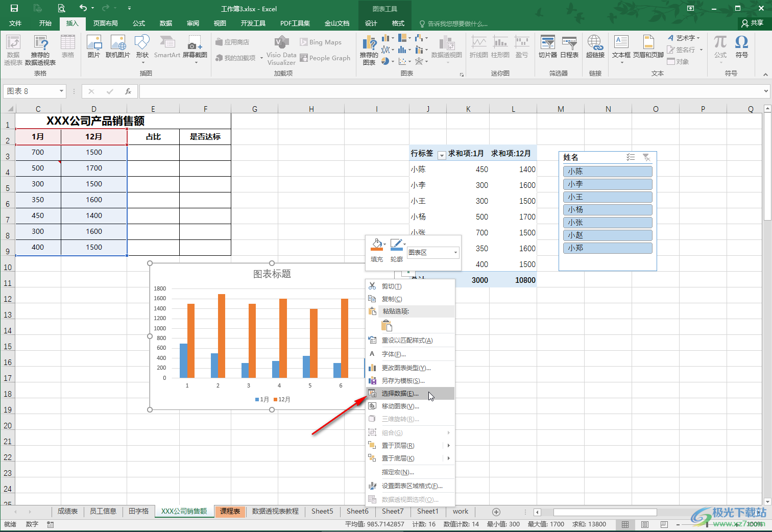Switch to the 数据 ribbon tab
The width and height of the screenshot is (772, 532).
(166, 23)
